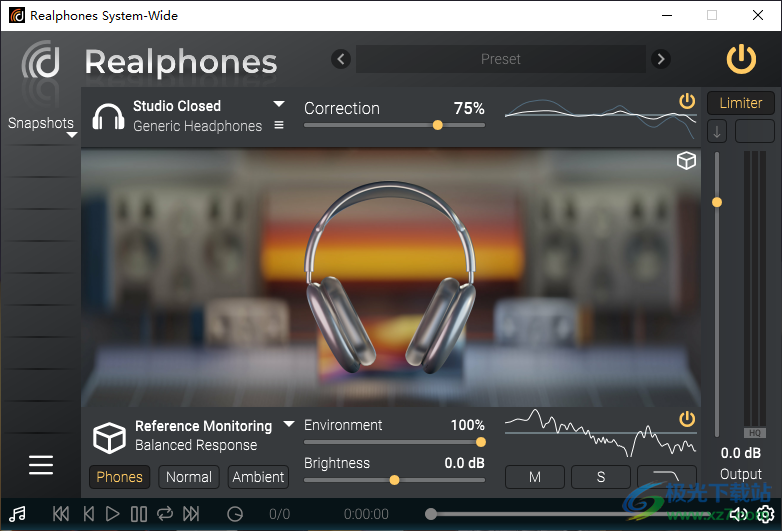Toggle the Correction section power button
This screenshot has width=782, height=531.
coord(687,101)
